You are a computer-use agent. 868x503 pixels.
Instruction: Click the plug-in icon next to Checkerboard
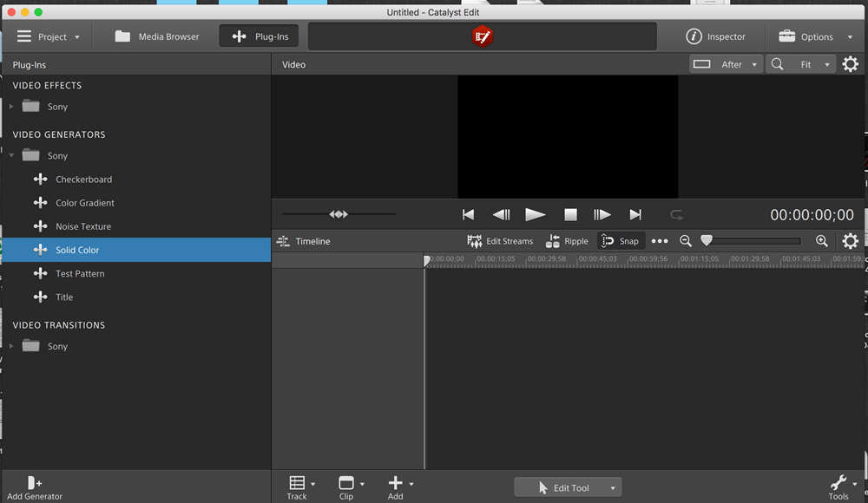(x=40, y=179)
